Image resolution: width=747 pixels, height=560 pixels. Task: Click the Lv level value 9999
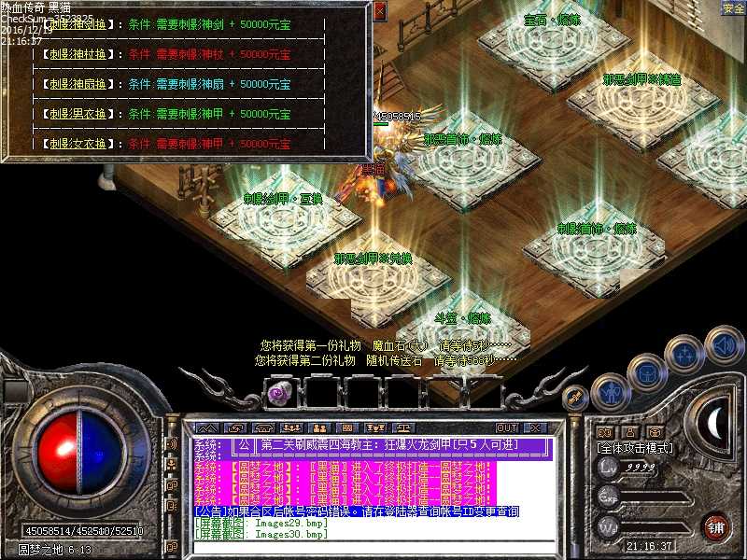(x=641, y=468)
